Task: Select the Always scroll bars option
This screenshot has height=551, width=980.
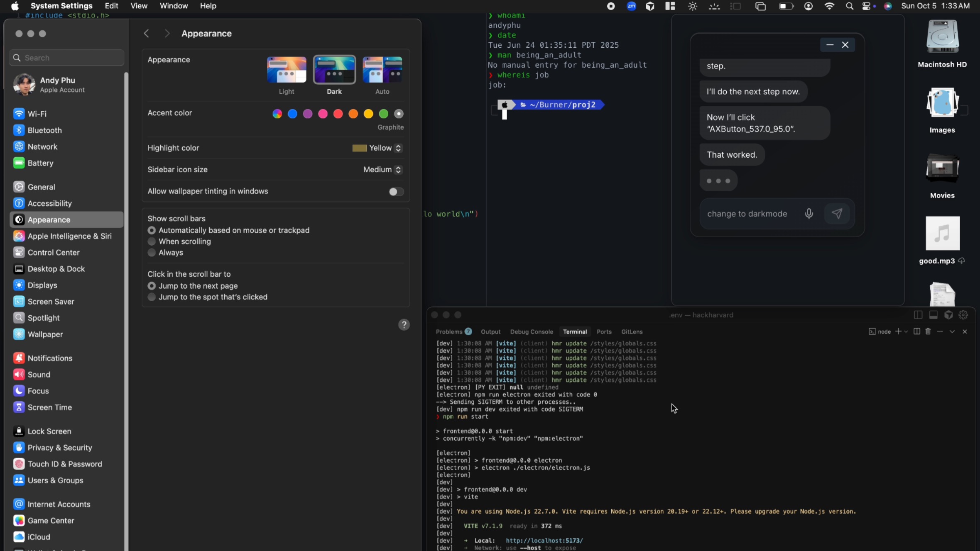Action: tap(152, 253)
